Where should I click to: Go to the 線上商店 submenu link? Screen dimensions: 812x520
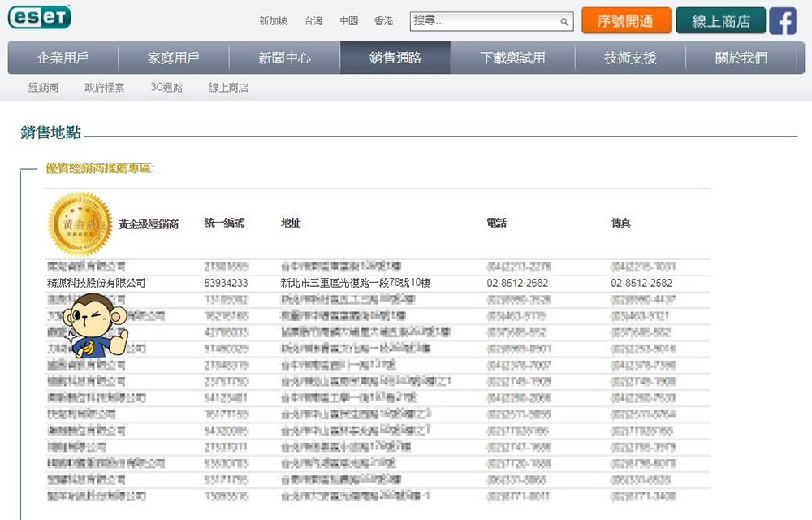click(228, 88)
